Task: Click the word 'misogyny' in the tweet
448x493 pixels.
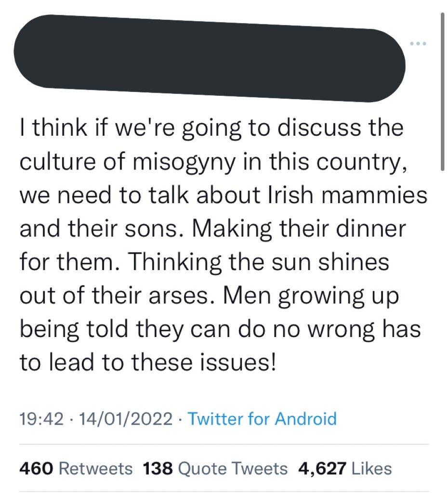Action: point(183,162)
